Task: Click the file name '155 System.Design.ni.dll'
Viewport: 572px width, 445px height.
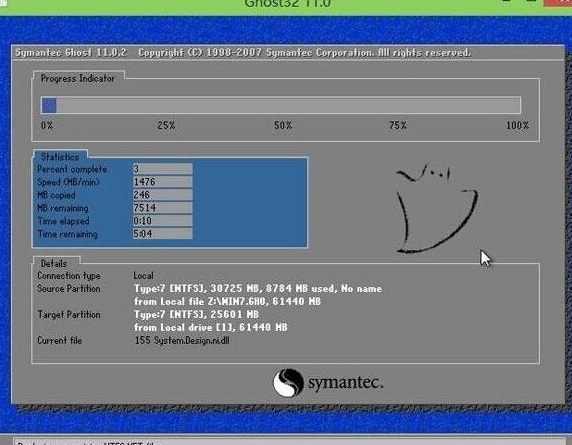Action: click(182, 340)
